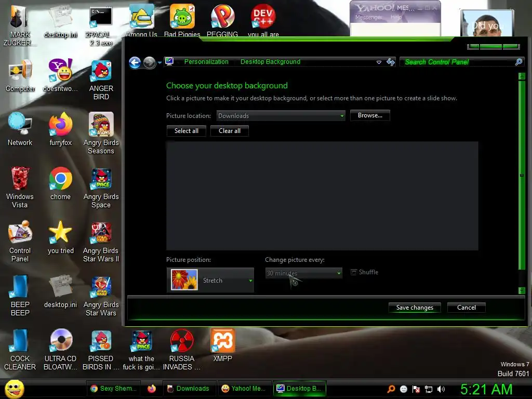Open the PISSED BIRDS IN ... shortcut

[x=101, y=350]
